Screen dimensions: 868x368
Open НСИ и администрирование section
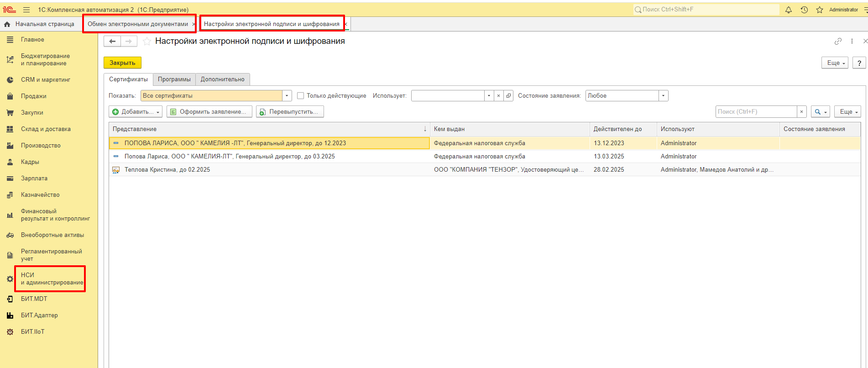(x=52, y=279)
